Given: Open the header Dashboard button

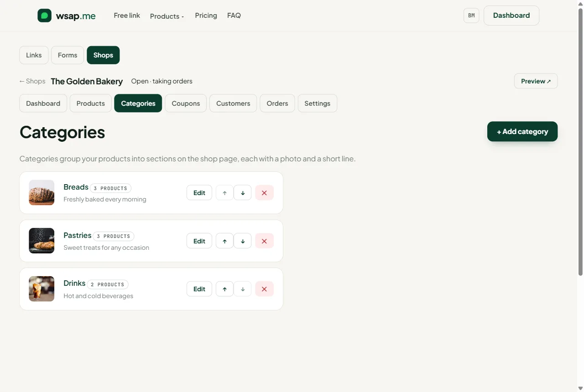Looking at the screenshot, I should pyautogui.click(x=511, y=15).
